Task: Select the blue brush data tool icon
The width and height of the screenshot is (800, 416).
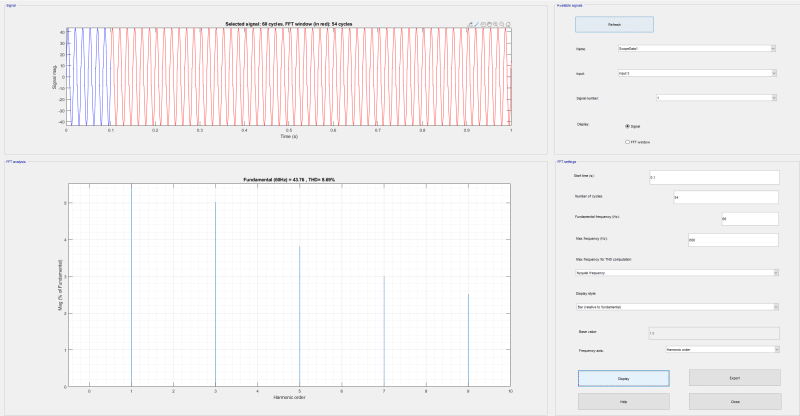Action: coord(477,24)
